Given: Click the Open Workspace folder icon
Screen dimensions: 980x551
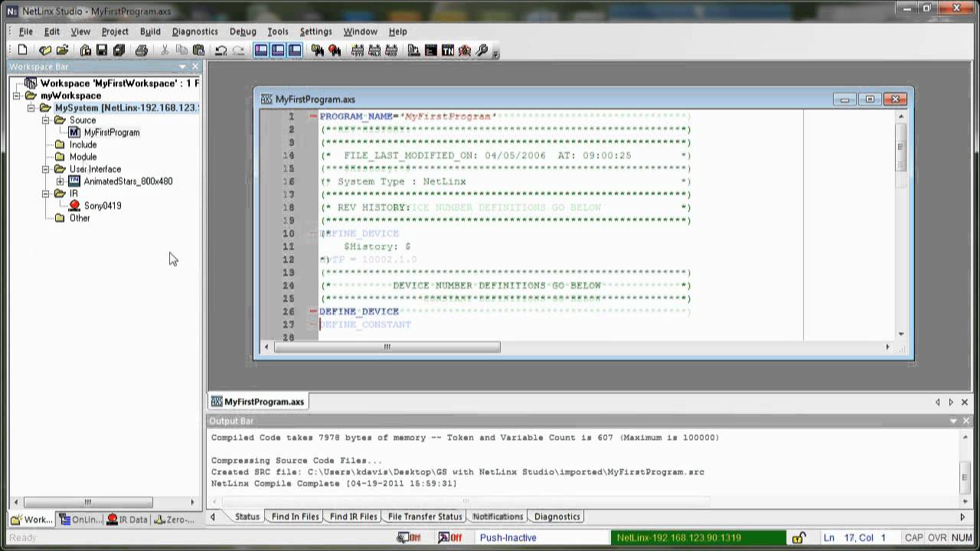Looking at the screenshot, I should [45, 51].
